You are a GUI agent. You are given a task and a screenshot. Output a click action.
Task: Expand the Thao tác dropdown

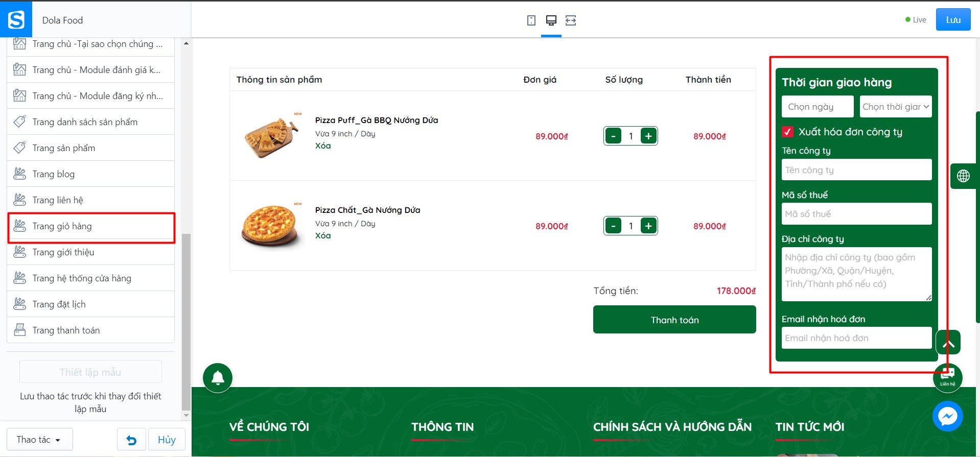39,440
